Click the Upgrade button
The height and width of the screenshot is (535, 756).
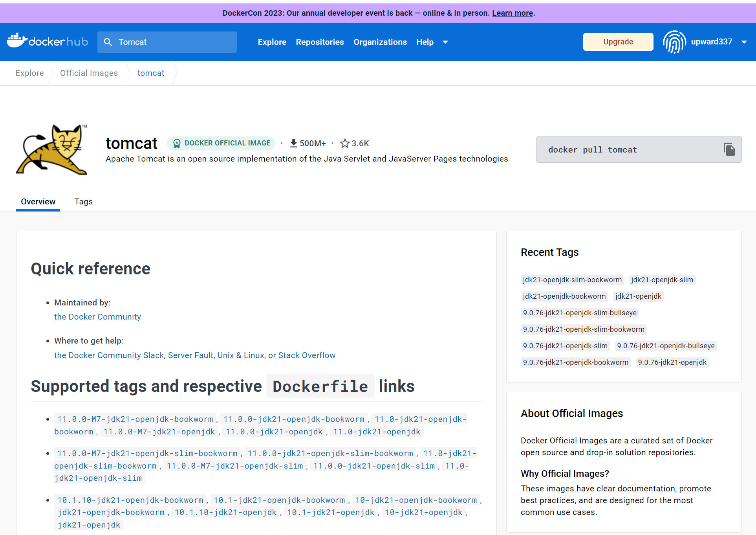(x=618, y=42)
